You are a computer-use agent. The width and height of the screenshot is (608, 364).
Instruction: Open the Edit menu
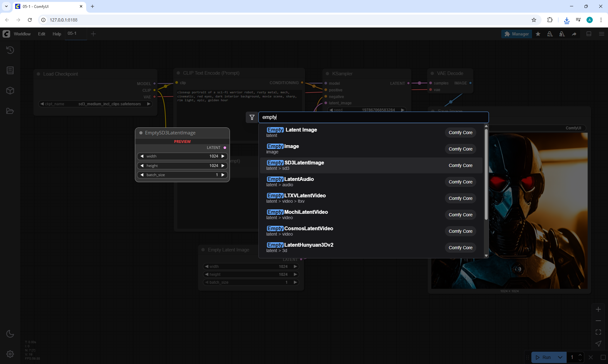pyautogui.click(x=41, y=34)
